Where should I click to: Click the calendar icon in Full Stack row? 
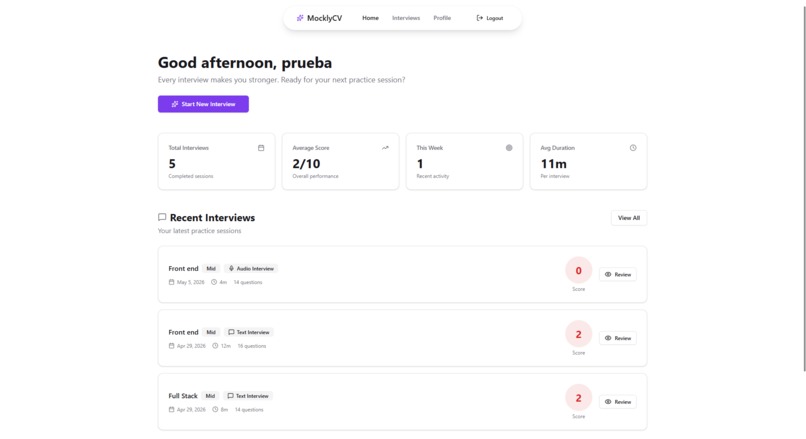[x=172, y=410]
